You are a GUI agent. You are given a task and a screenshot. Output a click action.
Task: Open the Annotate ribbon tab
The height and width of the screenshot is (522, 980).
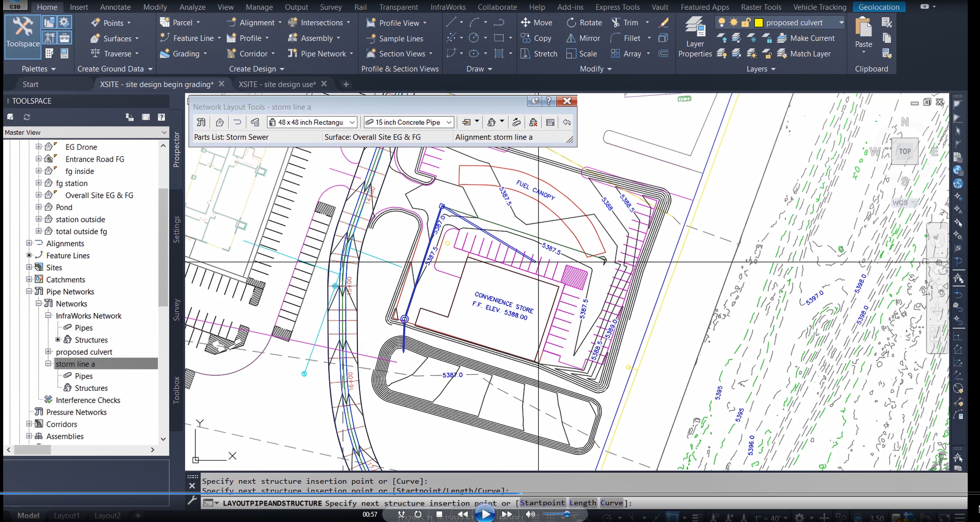coord(115,7)
